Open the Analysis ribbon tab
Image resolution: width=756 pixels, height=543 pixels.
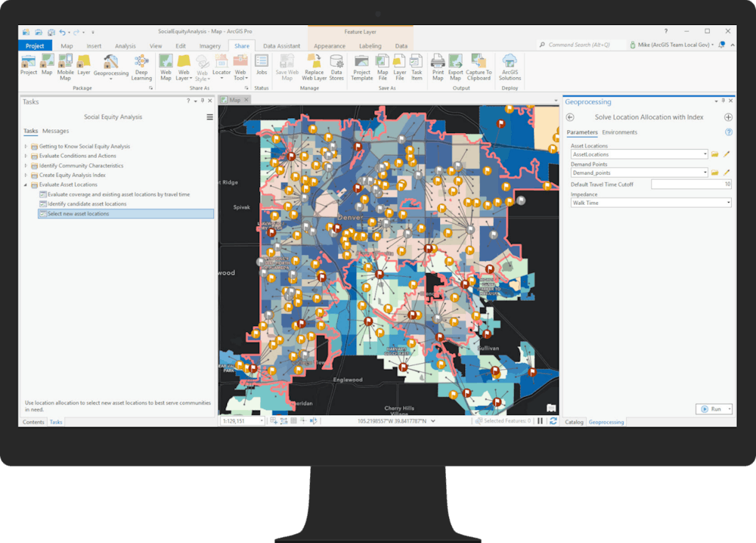(x=125, y=46)
